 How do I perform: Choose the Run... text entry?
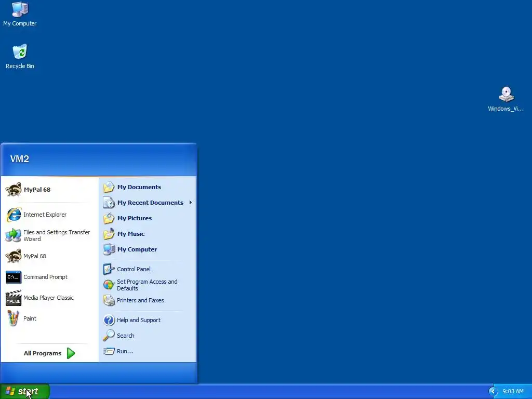(125, 351)
